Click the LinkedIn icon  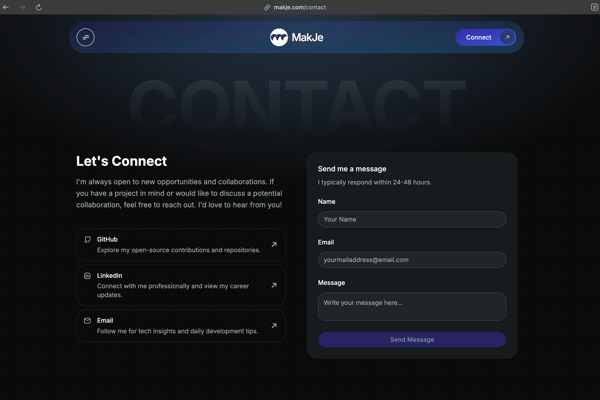88,276
